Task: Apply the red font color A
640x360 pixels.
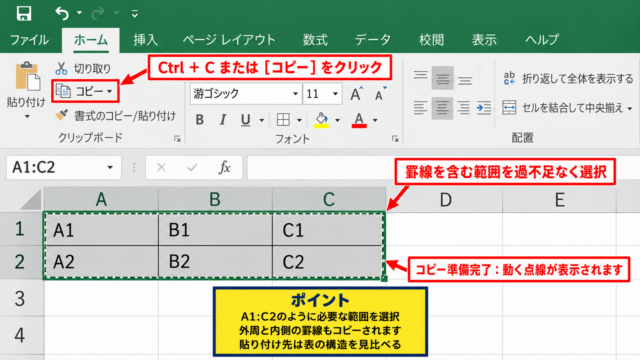Action: click(359, 120)
